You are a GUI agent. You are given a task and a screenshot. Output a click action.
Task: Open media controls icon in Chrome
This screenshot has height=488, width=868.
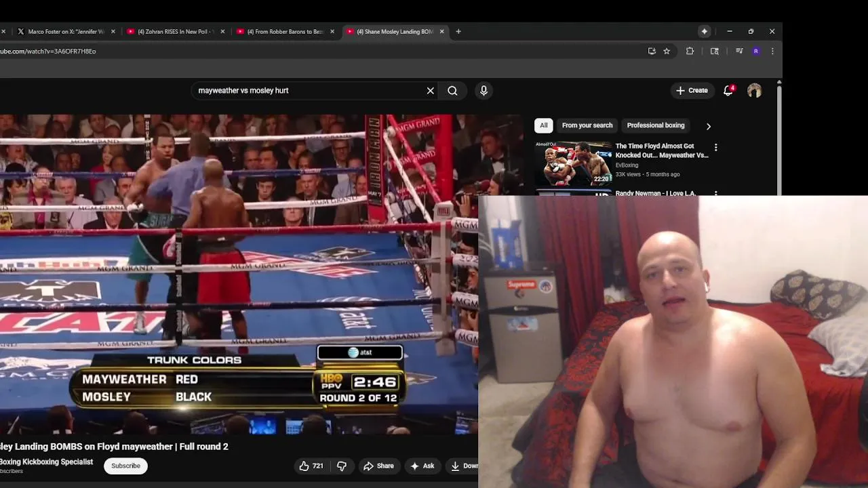[x=739, y=51]
